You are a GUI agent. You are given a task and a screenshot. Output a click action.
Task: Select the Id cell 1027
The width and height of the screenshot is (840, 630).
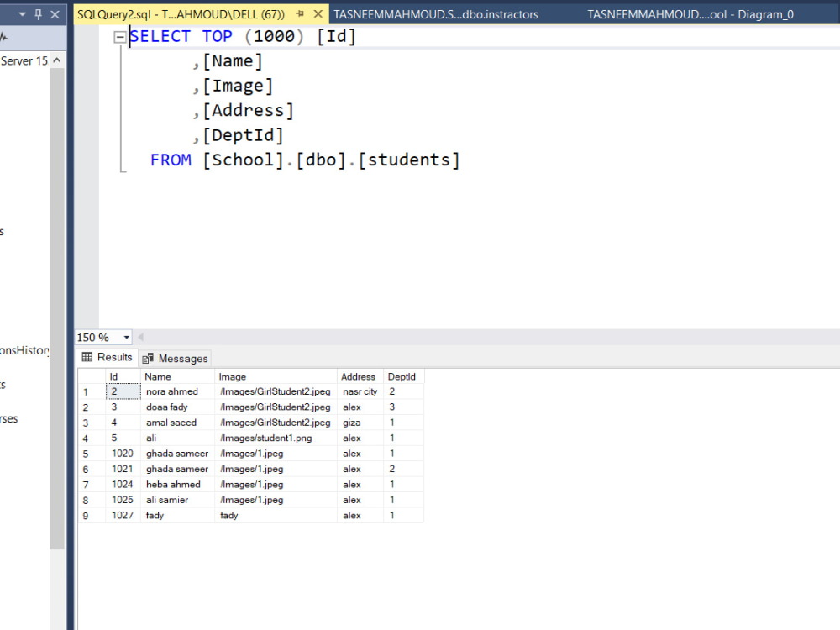point(123,516)
